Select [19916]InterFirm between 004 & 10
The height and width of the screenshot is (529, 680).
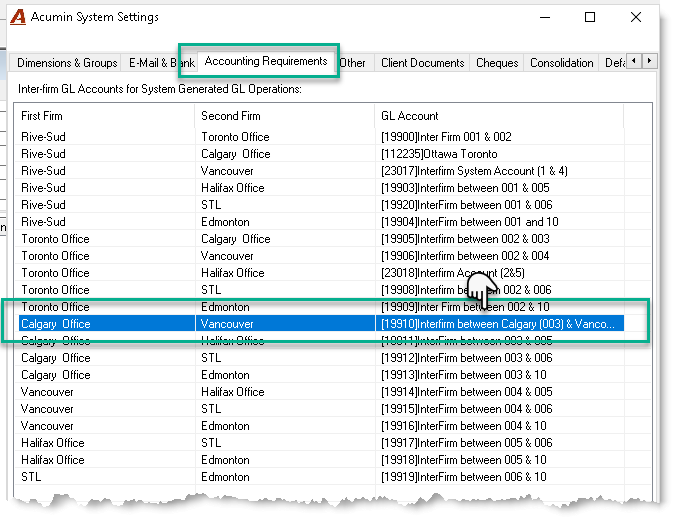pos(464,426)
